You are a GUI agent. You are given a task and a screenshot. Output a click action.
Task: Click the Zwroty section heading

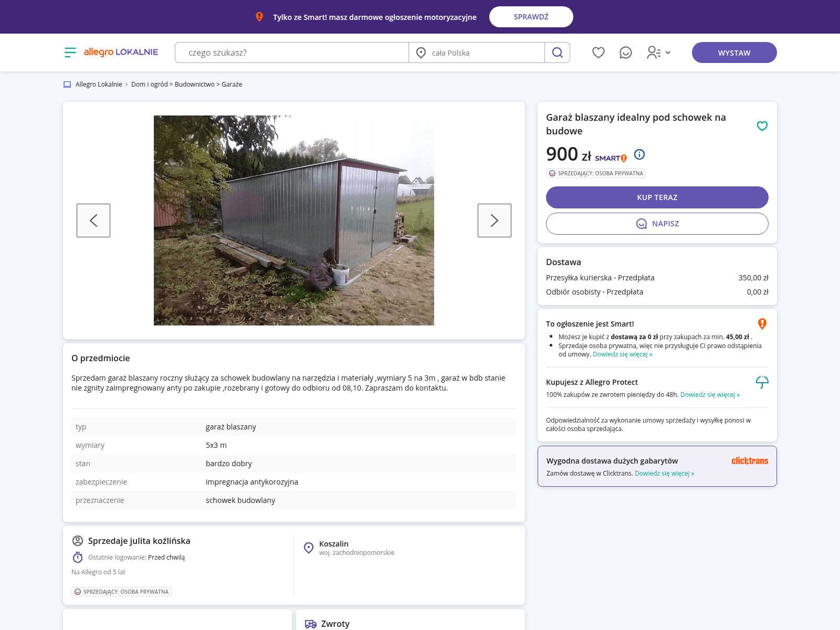(x=335, y=624)
